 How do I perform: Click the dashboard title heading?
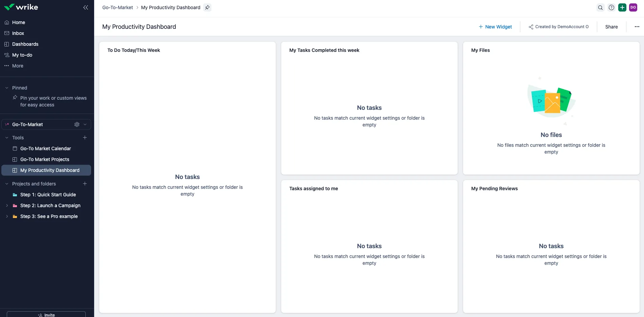(x=139, y=27)
